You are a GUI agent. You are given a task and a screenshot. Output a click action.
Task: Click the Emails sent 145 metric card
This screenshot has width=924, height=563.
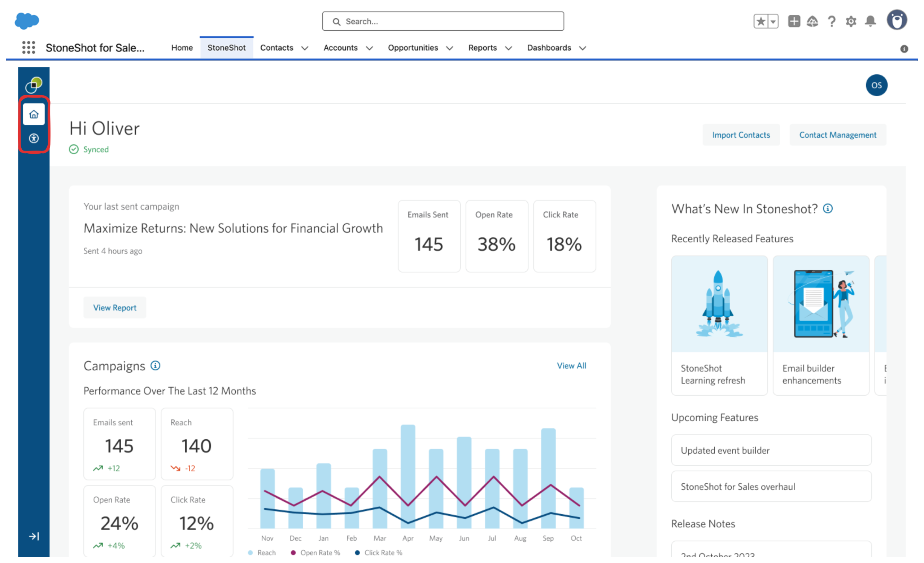click(119, 444)
